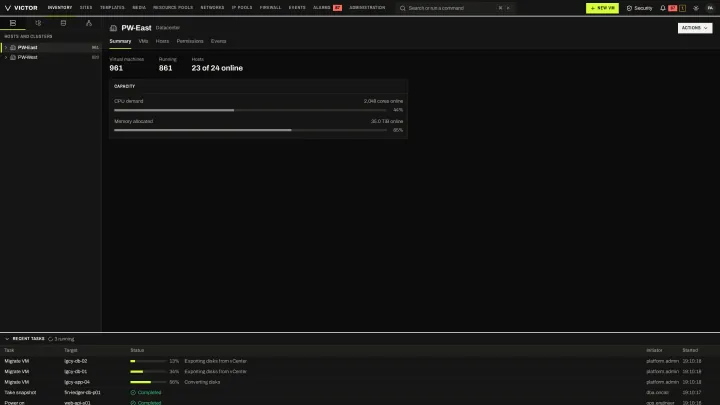Collapse the Recent Tasks panel
This screenshot has width=720, height=405.
point(7,339)
